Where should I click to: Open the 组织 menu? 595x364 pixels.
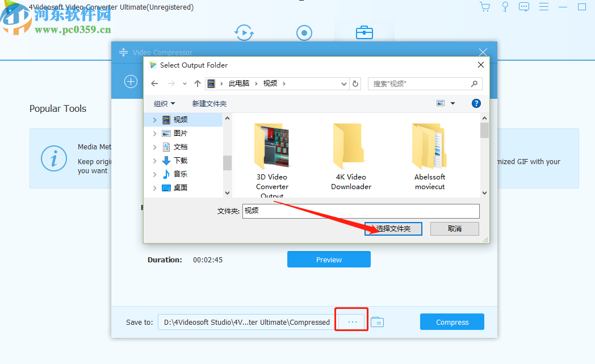pyautogui.click(x=164, y=103)
